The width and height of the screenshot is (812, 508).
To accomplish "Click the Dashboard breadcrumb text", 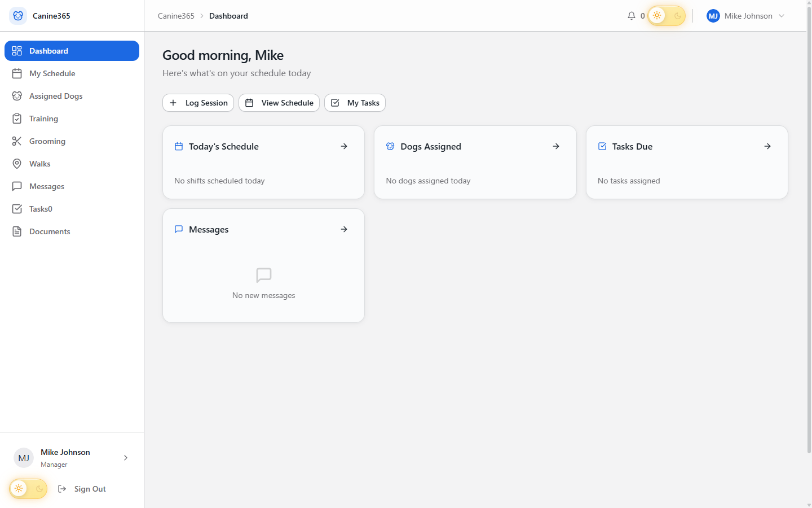I will [x=228, y=16].
